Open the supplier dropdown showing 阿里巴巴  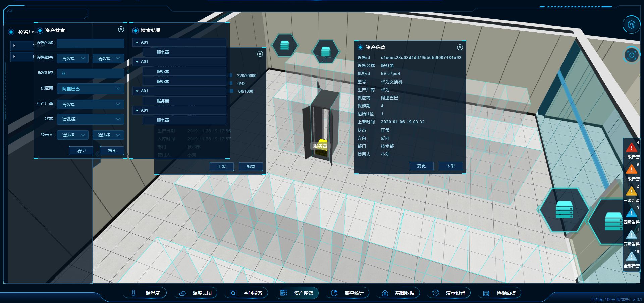[x=90, y=89]
